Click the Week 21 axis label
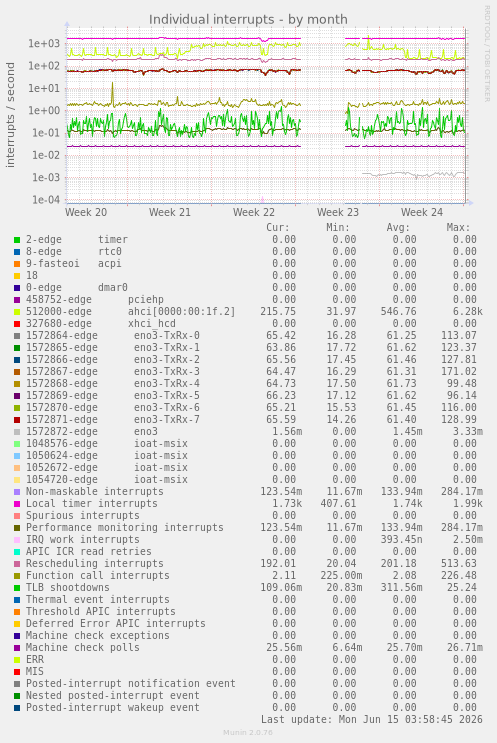Viewport: 497px width, 743px height. click(170, 212)
